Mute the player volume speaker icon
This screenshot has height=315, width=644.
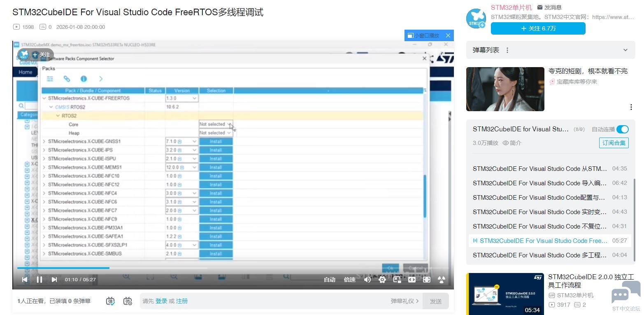pyautogui.click(x=367, y=280)
